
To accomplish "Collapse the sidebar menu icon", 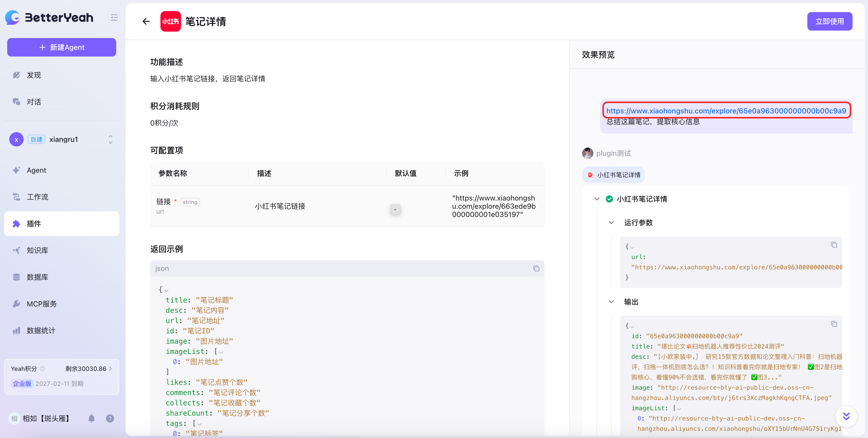I will (114, 17).
